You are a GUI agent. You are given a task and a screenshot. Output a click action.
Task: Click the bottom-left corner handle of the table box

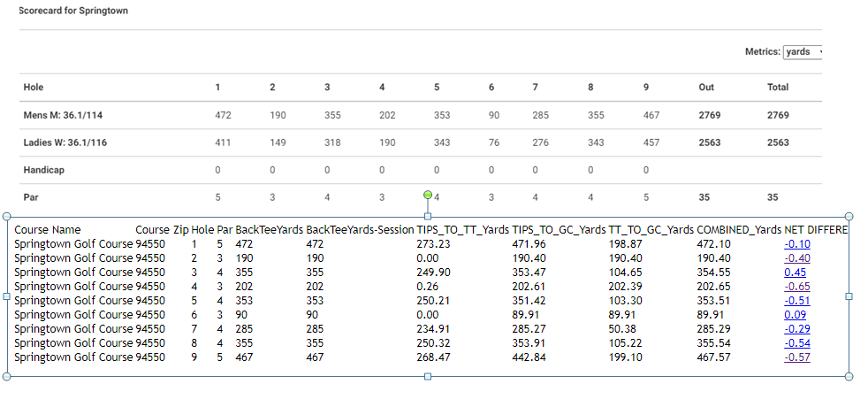(7, 377)
